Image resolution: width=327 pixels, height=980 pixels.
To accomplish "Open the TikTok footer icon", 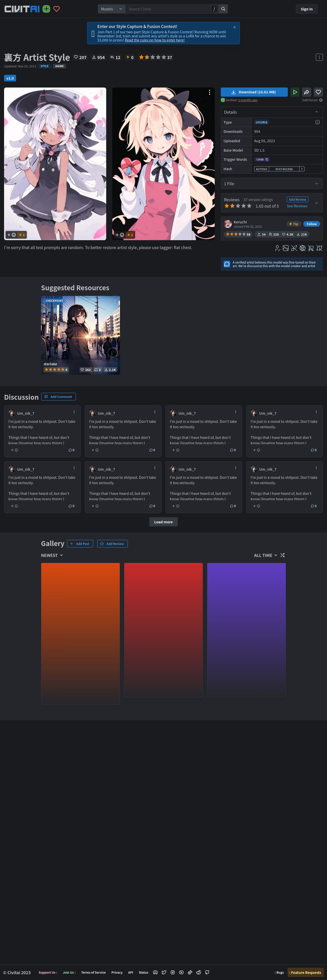I will (190, 972).
